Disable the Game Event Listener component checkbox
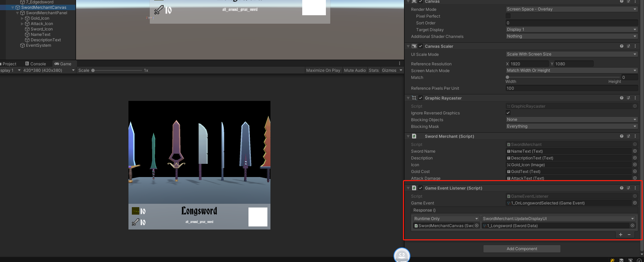 coord(421,188)
